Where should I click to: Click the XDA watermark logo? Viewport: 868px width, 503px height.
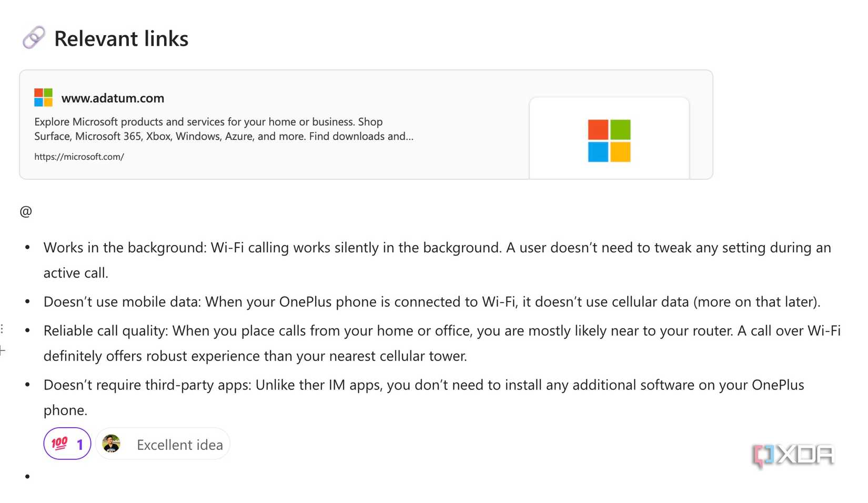click(793, 455)
